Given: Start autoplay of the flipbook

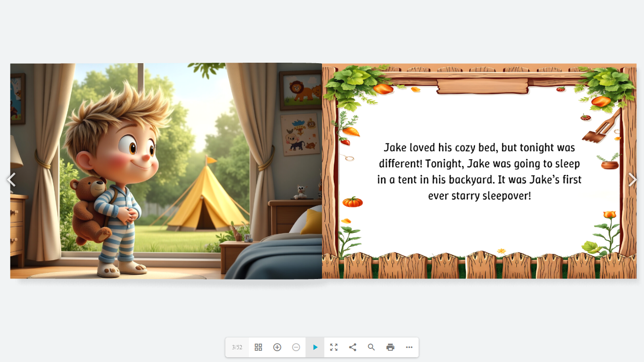Looking at the screenshot, I should click(315, 347).
